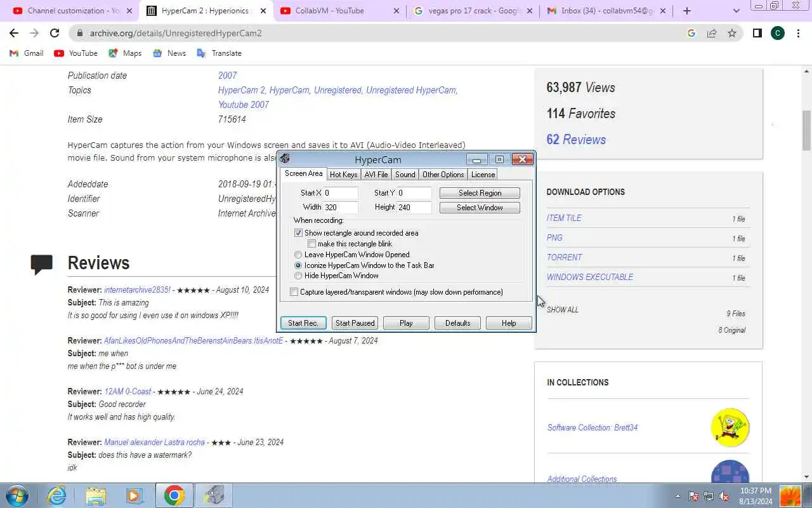The height and width of the screenshot is (508, 812).
Task: Click Select Region button
Action: pos(480,193)
